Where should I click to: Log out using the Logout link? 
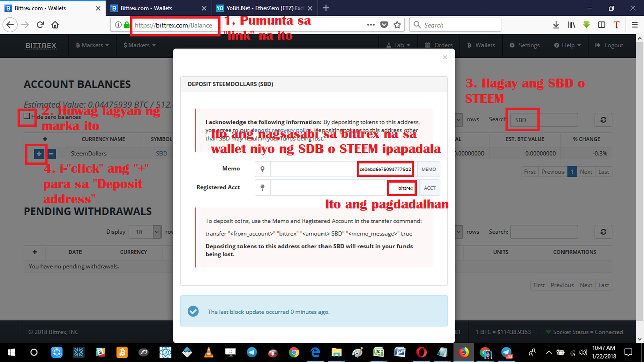609,45
